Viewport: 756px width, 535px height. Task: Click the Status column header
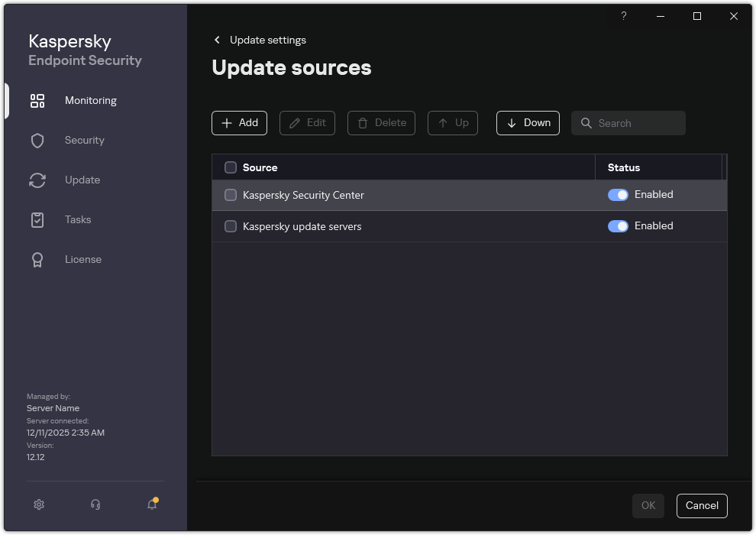coord(623,167)
